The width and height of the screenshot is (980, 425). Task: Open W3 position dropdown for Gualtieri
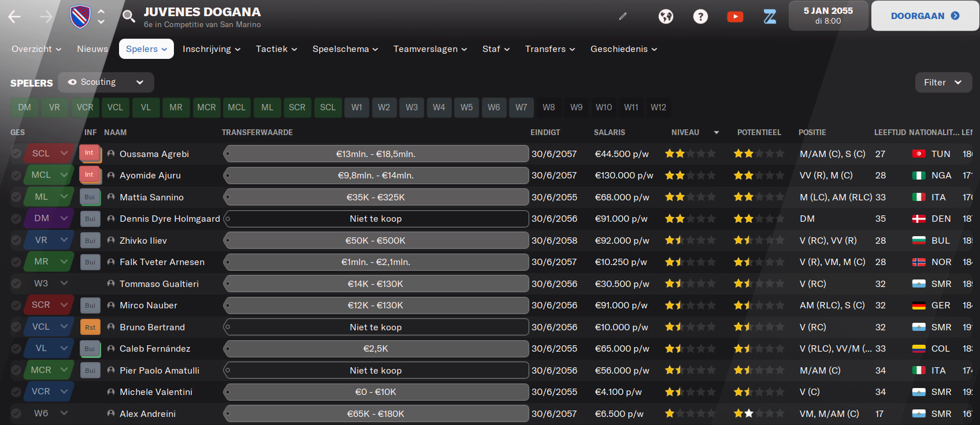50,284
